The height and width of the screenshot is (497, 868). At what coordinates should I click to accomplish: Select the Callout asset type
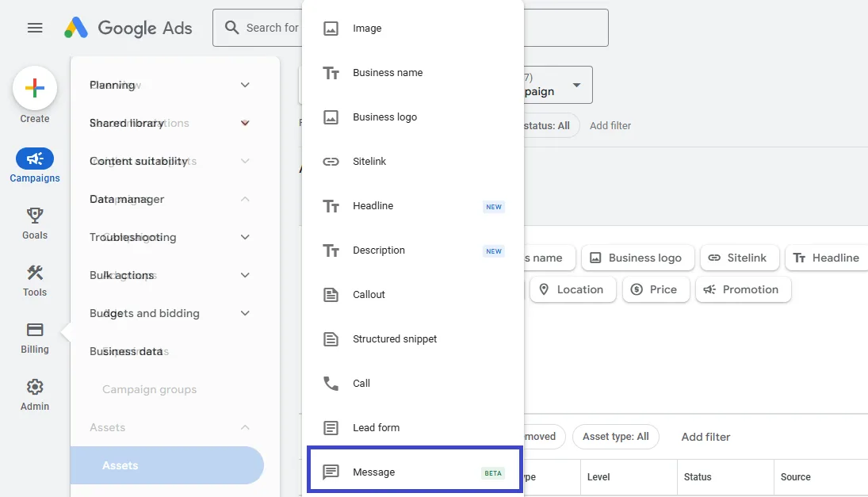click(x=368, y=294)
